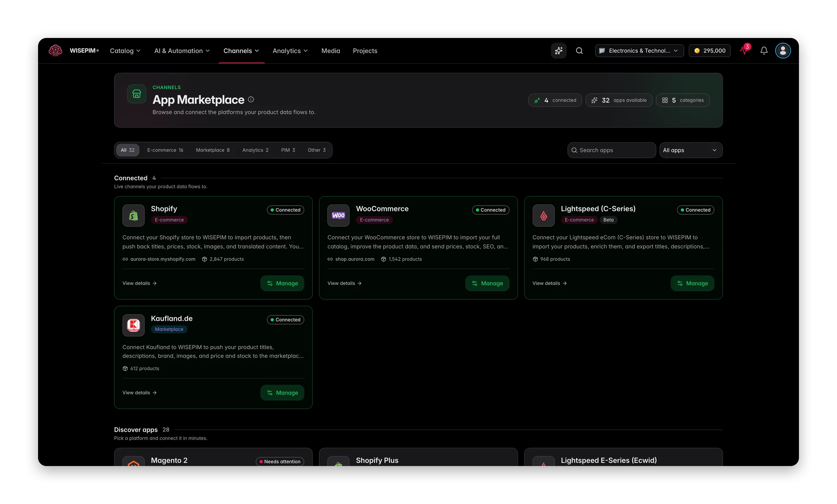Expand the Channels menu
The image size is (837, 504).
pos(241,51)
